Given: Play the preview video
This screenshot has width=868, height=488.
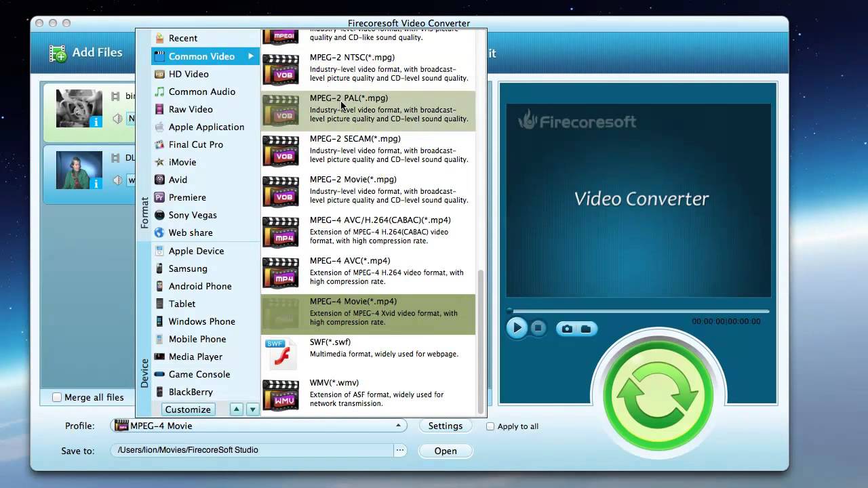Looking at the screenshot, I should click(x=517, y=329).
